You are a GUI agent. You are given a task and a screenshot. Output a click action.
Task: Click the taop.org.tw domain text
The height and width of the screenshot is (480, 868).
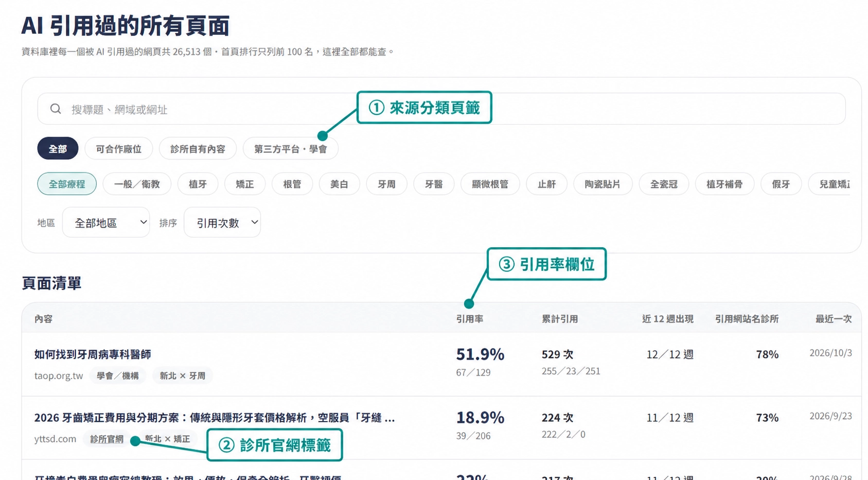click(x=59, y=375)
